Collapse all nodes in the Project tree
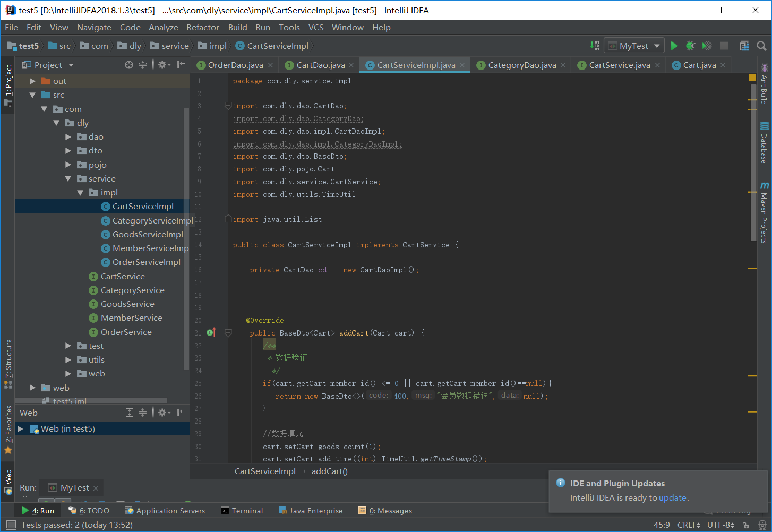Image resolution: width=772 pixels, height=532 pixels. click(142, 65)
